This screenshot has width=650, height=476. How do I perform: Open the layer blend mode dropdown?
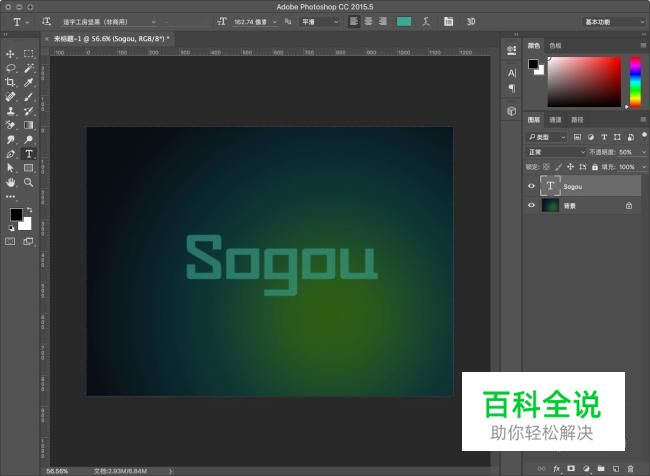click(556, 152)
